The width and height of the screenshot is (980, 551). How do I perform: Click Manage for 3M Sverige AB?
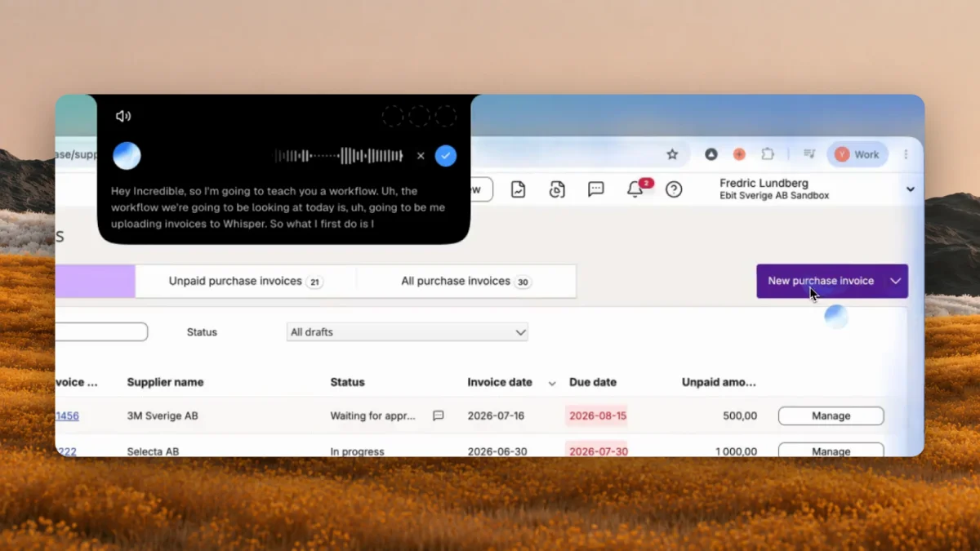831,415
